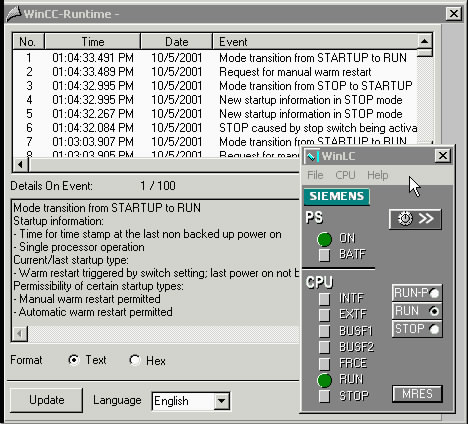Image resolution: width=468 pixels, height=424 pixels.
Task: Click the '1 / 100' event counter
Action: click(158, 186)
